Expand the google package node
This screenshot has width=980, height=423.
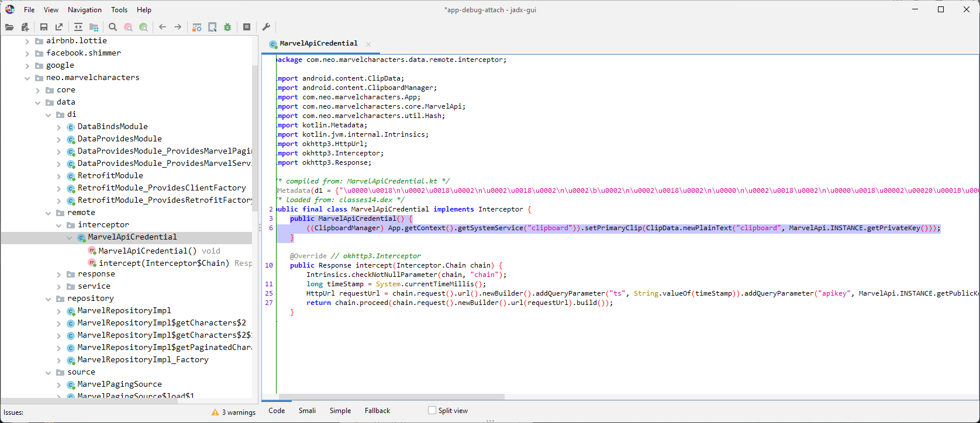[x=27, y=65]
